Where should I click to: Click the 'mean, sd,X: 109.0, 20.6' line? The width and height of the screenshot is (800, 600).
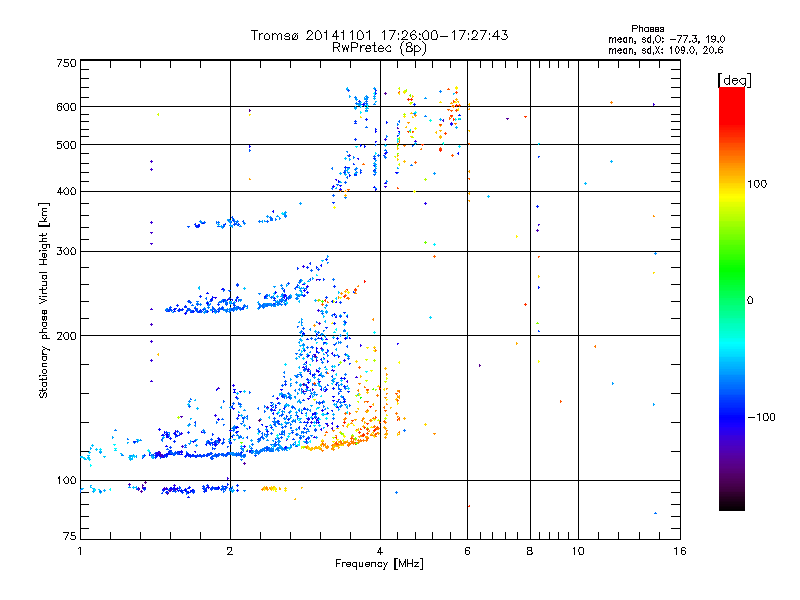point(665,50)
